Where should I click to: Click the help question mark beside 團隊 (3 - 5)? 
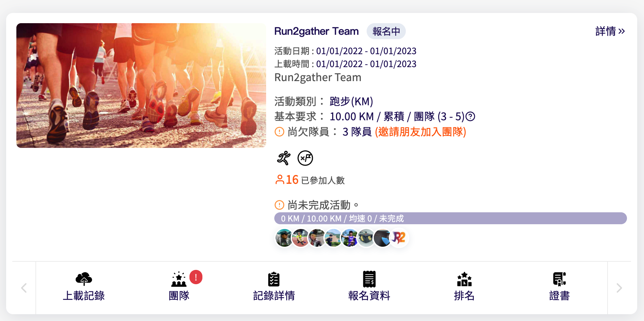(471, 117)
